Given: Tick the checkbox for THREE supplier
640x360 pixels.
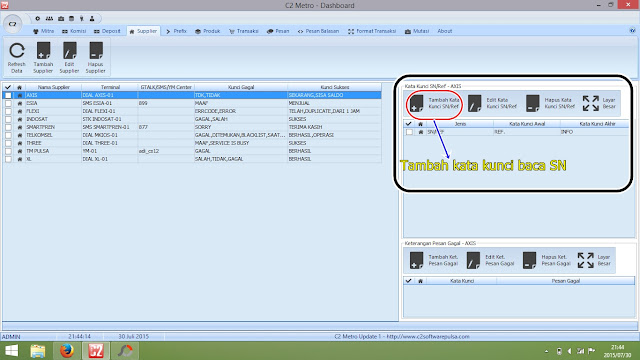Looking at the screenshot, I should click(x=8, y=143).
